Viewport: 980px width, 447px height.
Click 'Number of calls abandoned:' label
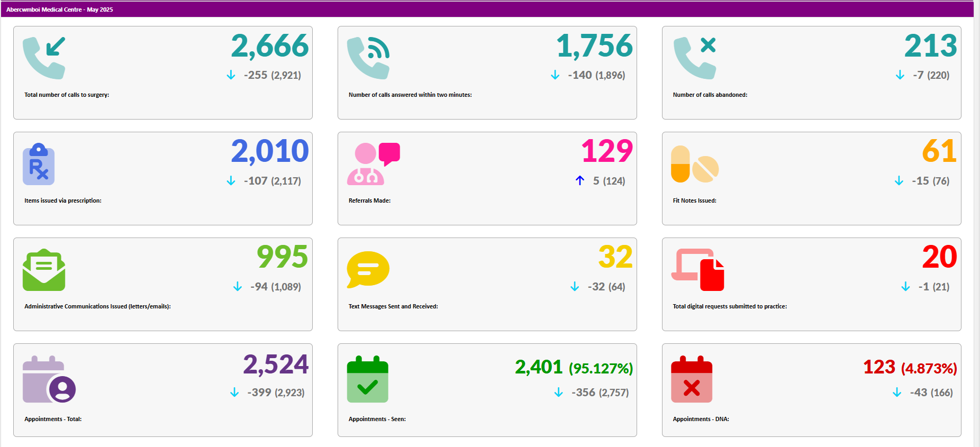pos(710,95)
